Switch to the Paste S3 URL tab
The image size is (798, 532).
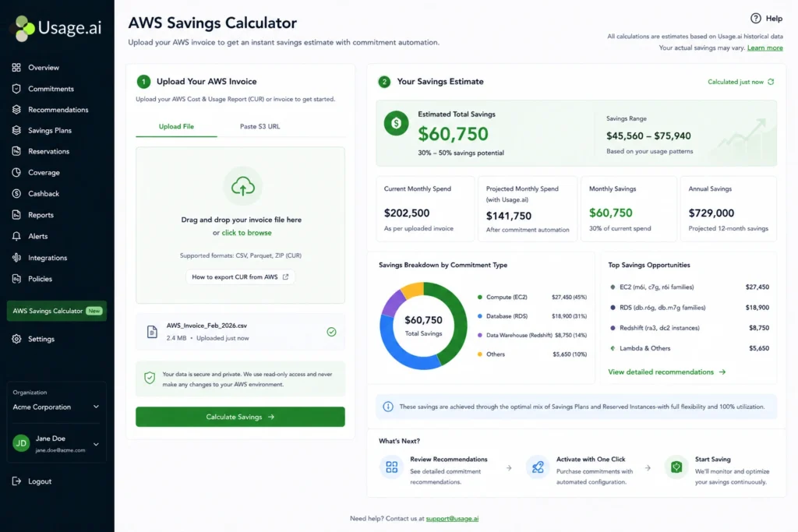260,126
